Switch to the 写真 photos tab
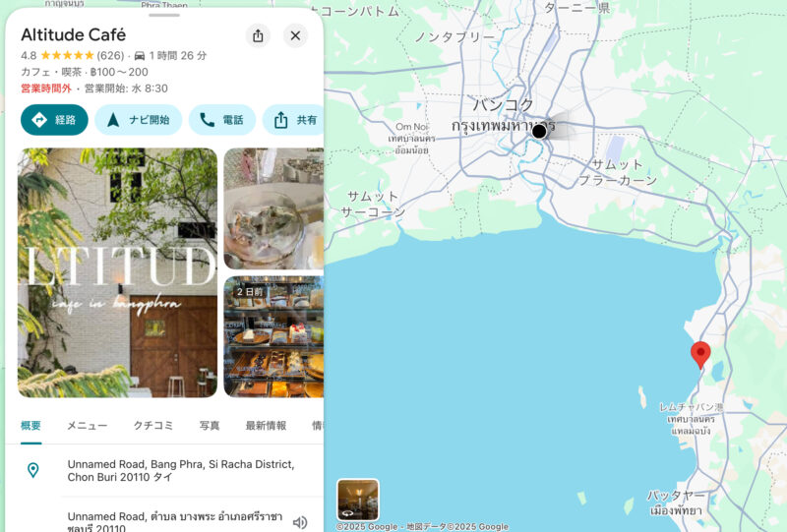Image resolution: width=787 pixels, height=532 pixels. (210, 426)
